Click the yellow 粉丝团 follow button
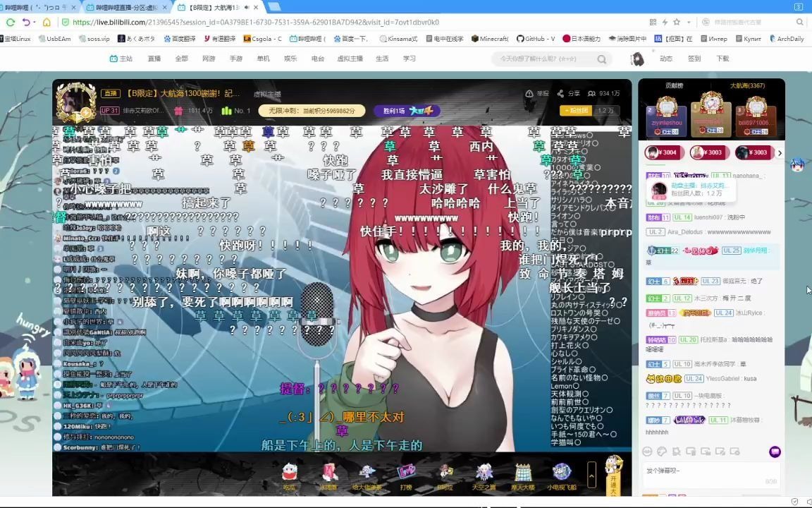 [x=575, y=110]
